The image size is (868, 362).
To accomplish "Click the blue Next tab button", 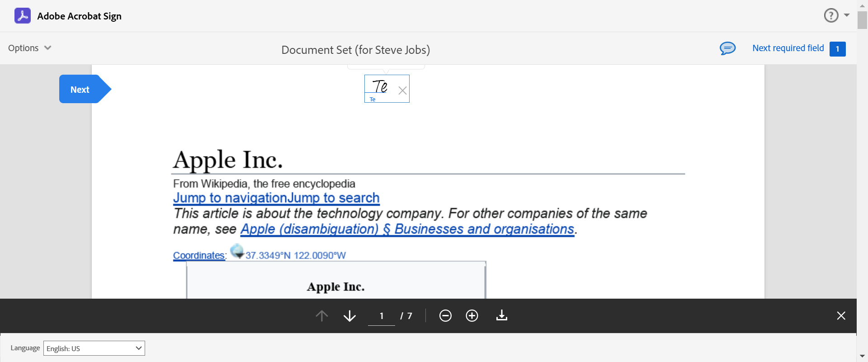I will coord(85,89).
